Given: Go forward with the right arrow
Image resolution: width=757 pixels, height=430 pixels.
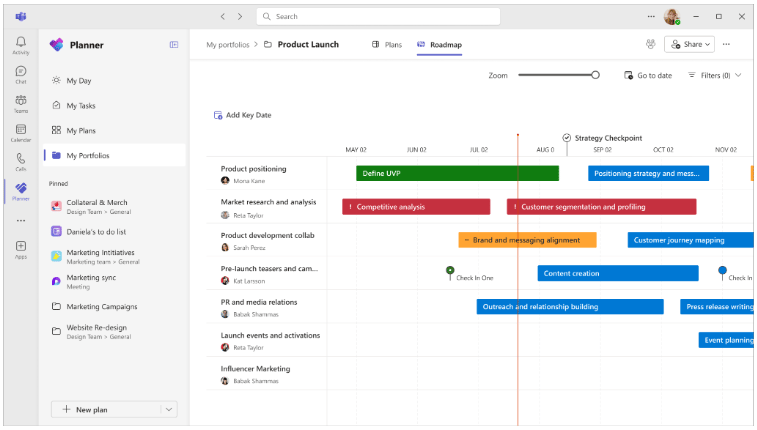Looking at the screenshot, I should point(240,16).
